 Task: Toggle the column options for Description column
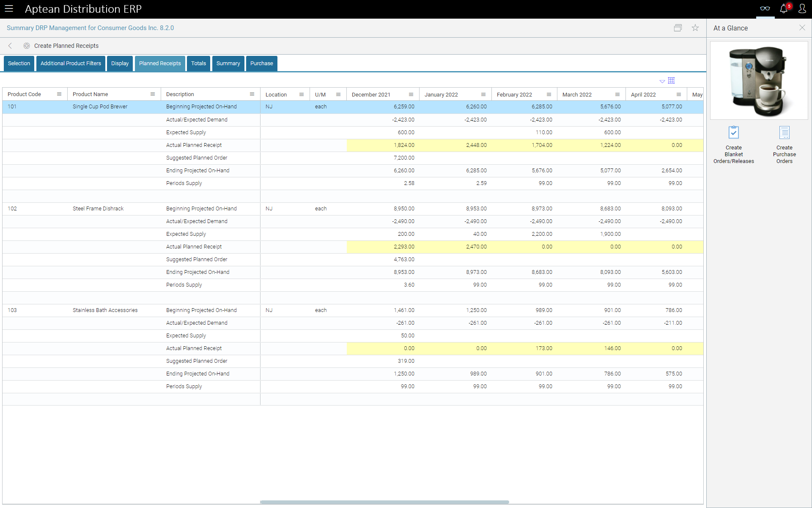click(253, 94)
